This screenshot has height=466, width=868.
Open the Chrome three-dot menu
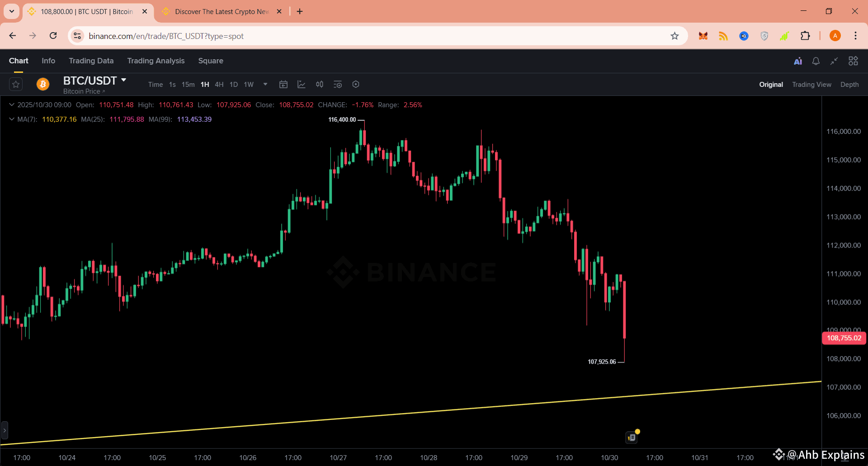pos(855,36)
